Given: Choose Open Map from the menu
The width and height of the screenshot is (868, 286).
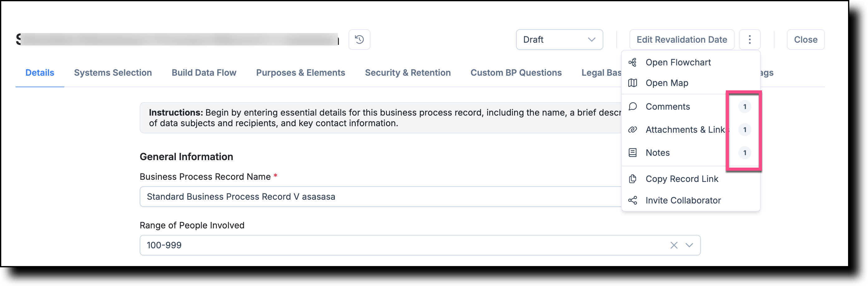Looking at the screenshot, I should 690,83.
